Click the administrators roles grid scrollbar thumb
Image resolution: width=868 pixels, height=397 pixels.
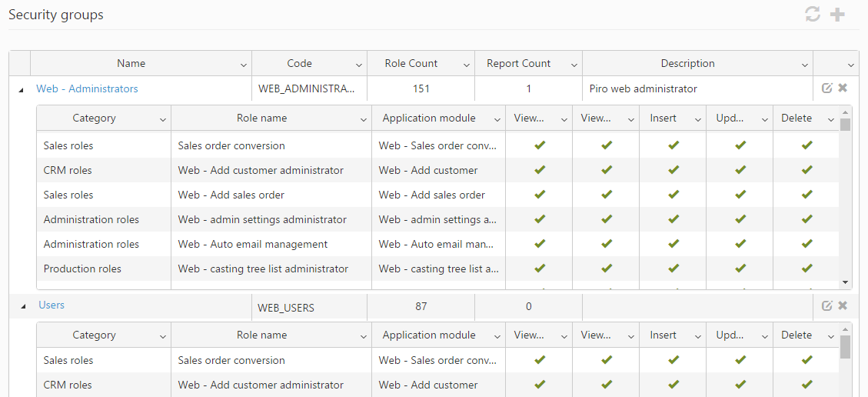pos(846,125)
